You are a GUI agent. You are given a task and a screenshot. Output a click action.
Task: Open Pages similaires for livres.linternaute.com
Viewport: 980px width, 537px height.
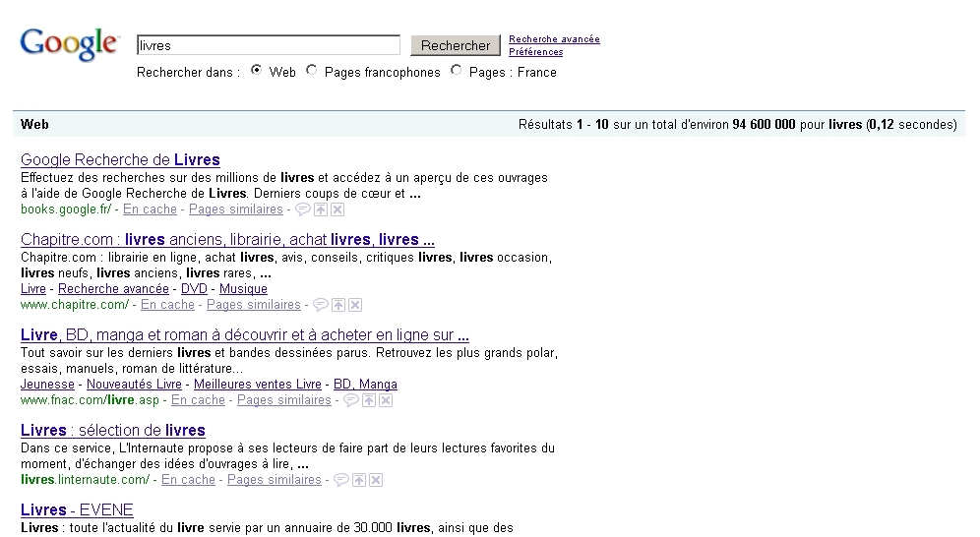click(x=274, y=480)
